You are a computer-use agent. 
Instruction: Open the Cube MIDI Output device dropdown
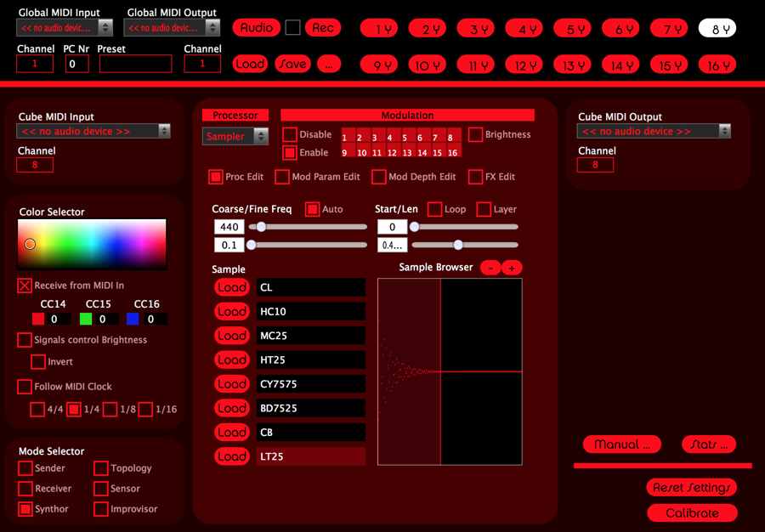(x=654, y=131)
